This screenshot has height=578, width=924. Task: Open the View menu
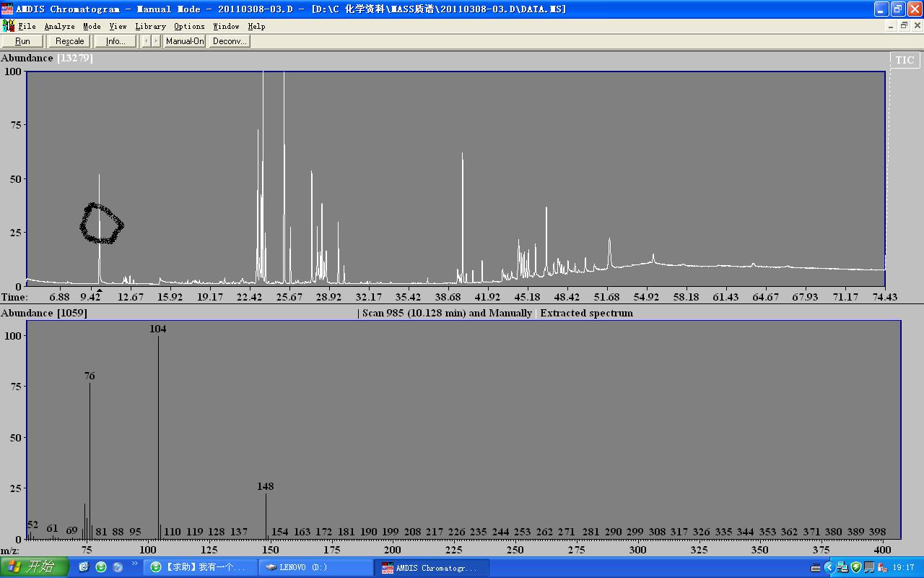[118, 26]
